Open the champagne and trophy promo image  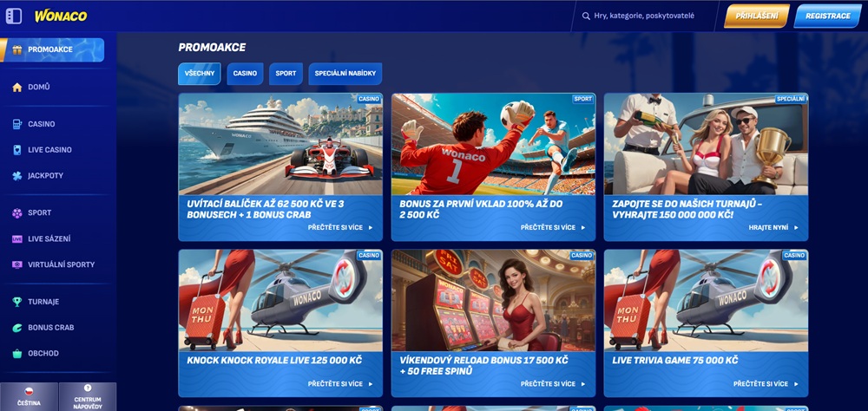click(x=706, y=144)
